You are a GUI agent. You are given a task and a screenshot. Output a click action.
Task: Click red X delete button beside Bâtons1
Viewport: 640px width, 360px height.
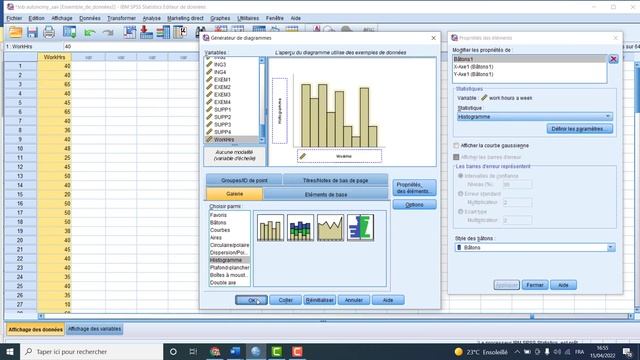pyautogui.click(x=613, y=59)
